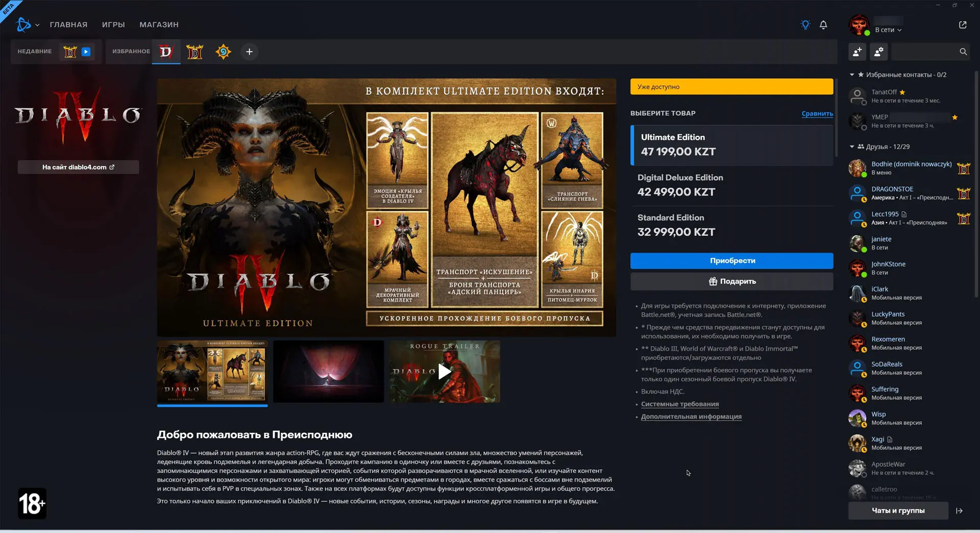Viewport: 980px width, 533px height.
Task: Expand the В сети status dropdown
Action: pyautogui.click(x=888, y=30)
